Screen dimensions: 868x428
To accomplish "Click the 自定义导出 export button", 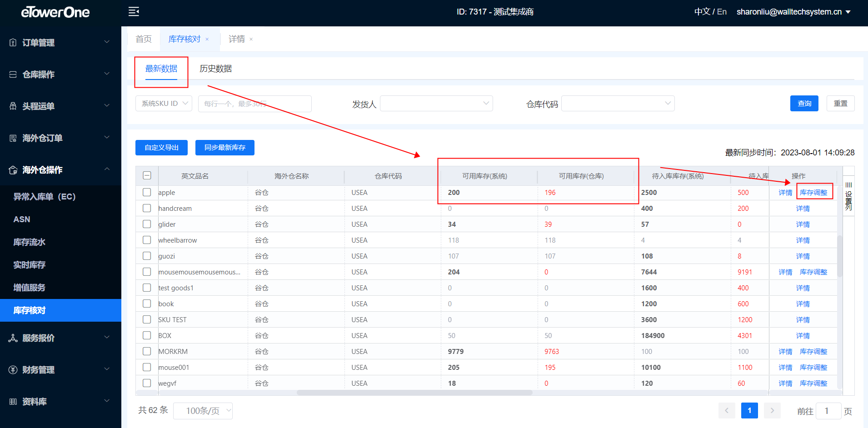I will point(161,148).
